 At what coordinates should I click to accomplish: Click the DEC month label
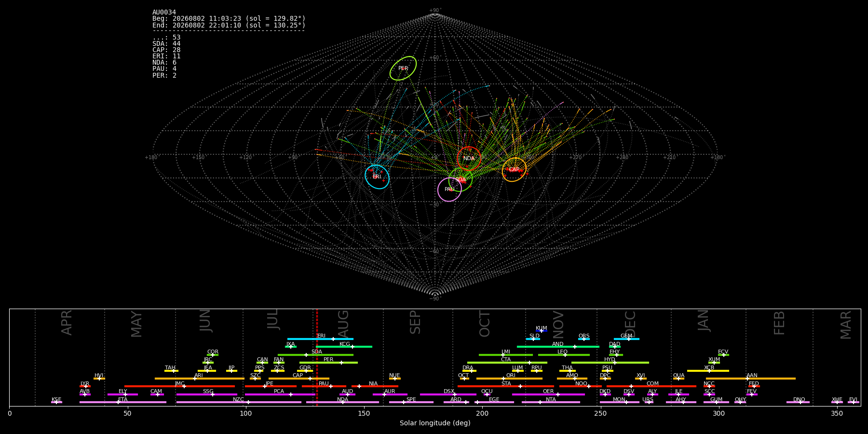[630, 324]
